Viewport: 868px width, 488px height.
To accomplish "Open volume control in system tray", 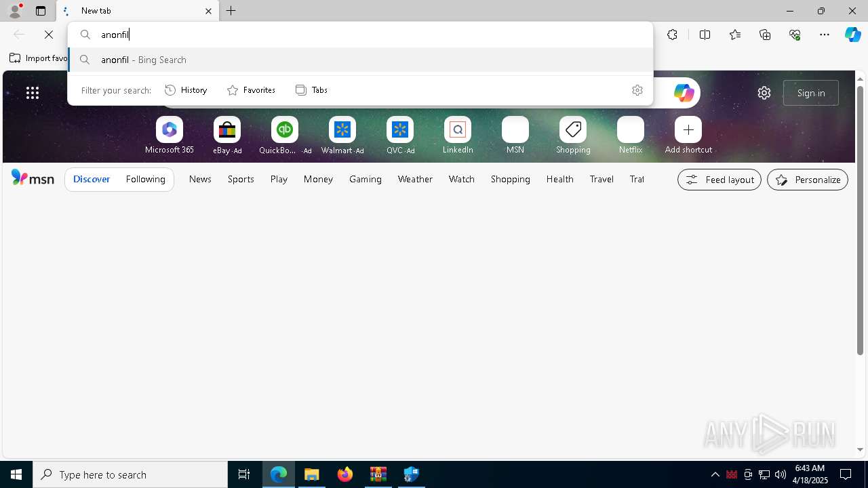I will coord(781,474).
